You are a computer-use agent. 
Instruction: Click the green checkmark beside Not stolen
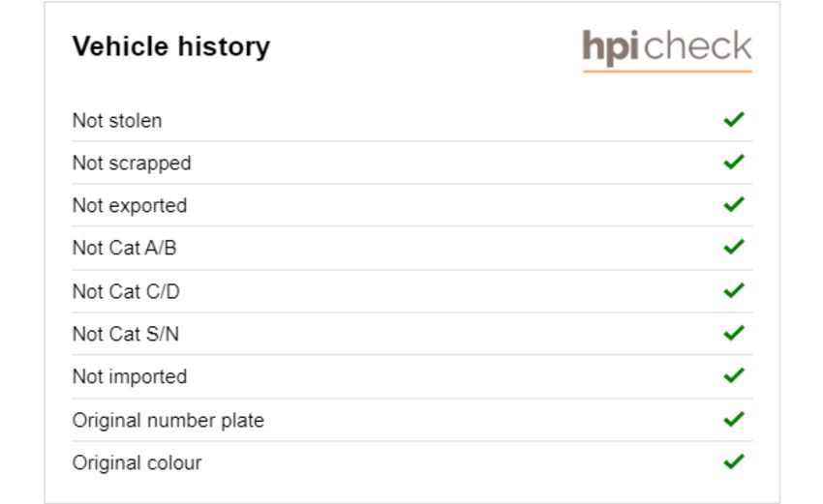coord(734,120)
